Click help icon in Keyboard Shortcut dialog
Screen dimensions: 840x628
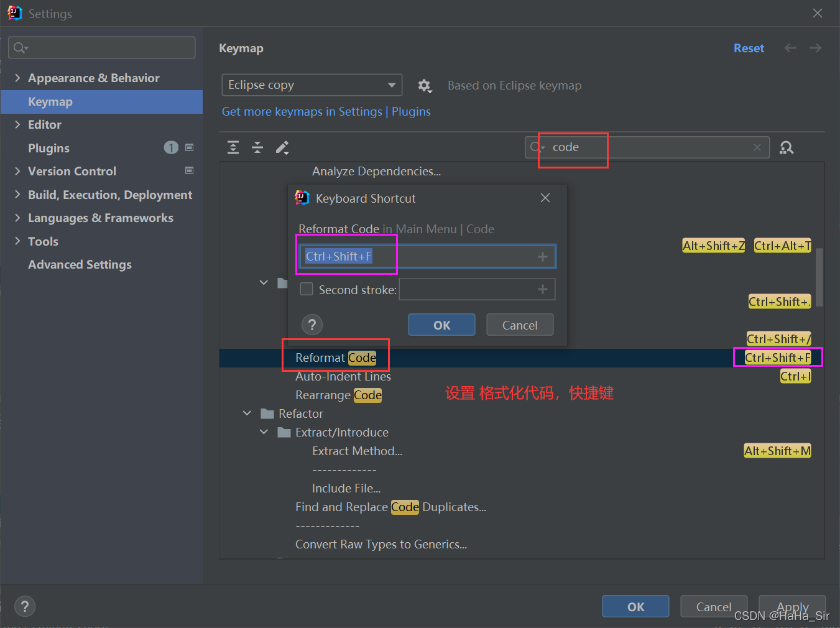point(312,325)
